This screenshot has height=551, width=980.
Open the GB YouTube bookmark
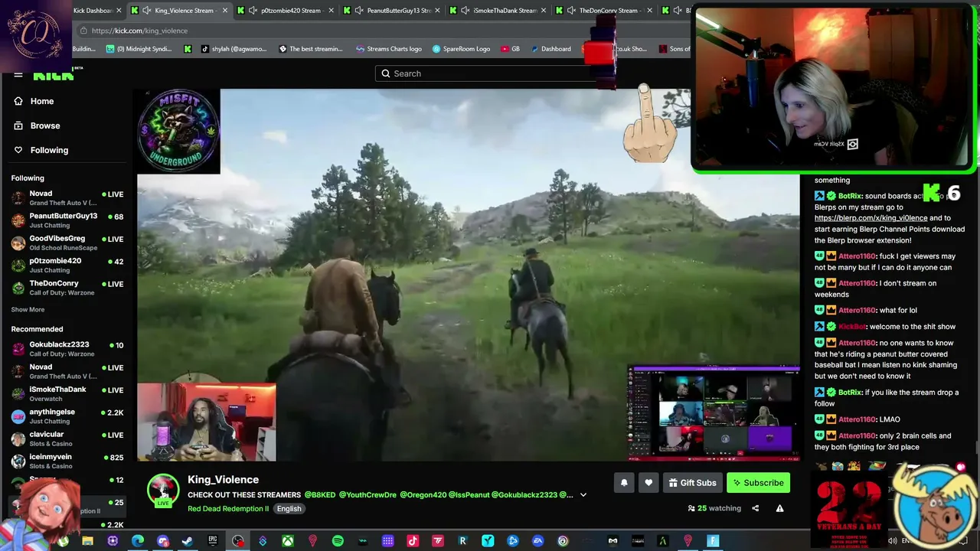click(510, 49)
